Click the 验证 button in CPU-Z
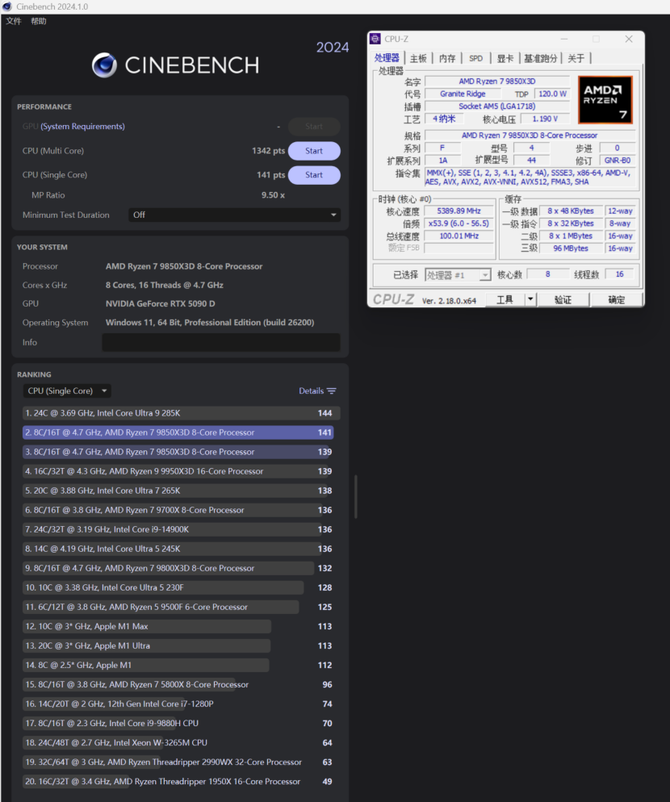Viewport: 670px width, 802px height. (x=563, y=299)
